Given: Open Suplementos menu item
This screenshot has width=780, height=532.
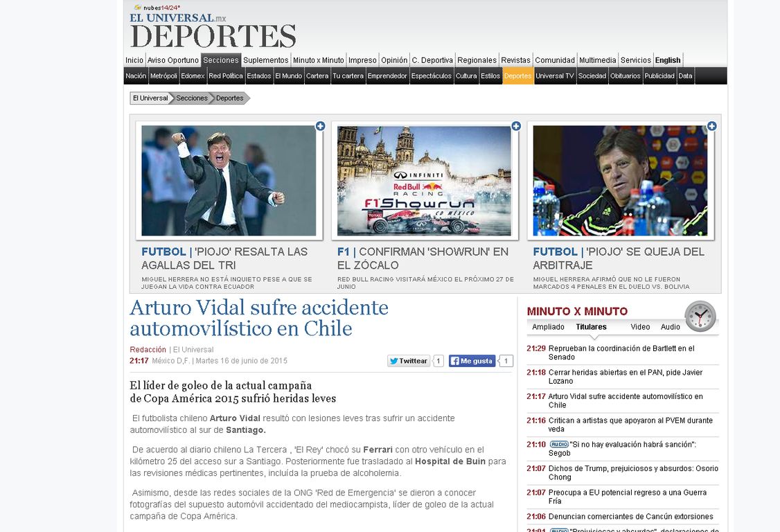Looking at the screenshot, I should [265, 60].
